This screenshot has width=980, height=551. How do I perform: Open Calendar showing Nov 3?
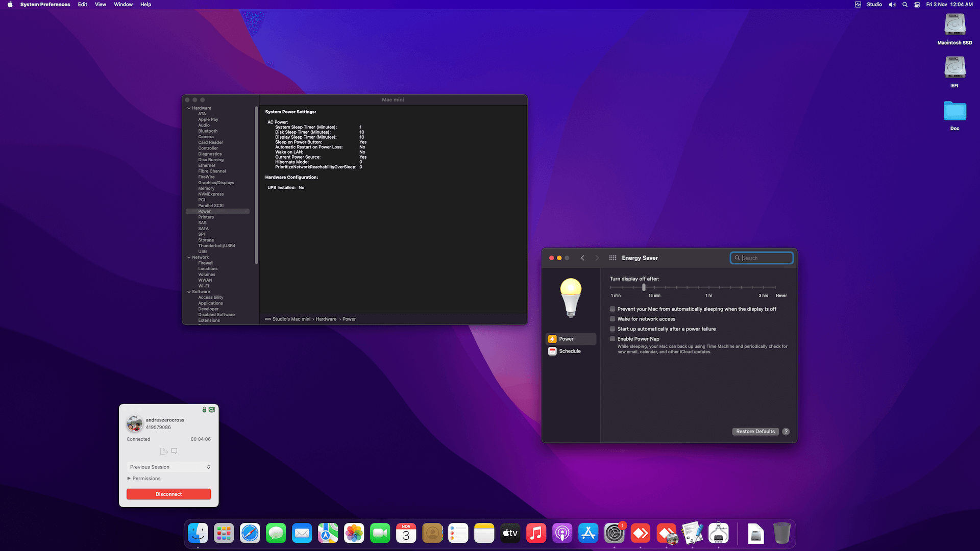pyautogui.click(x=406, y=534)
